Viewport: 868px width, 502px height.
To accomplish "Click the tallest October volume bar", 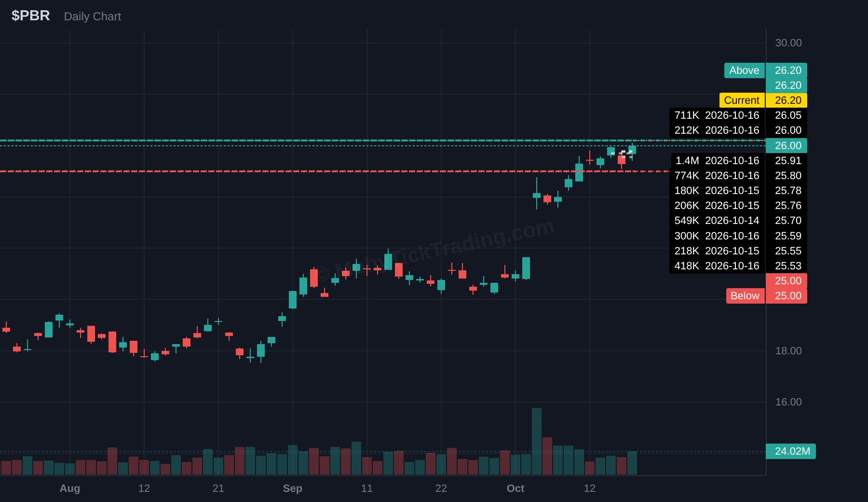I will click(537, 441).
